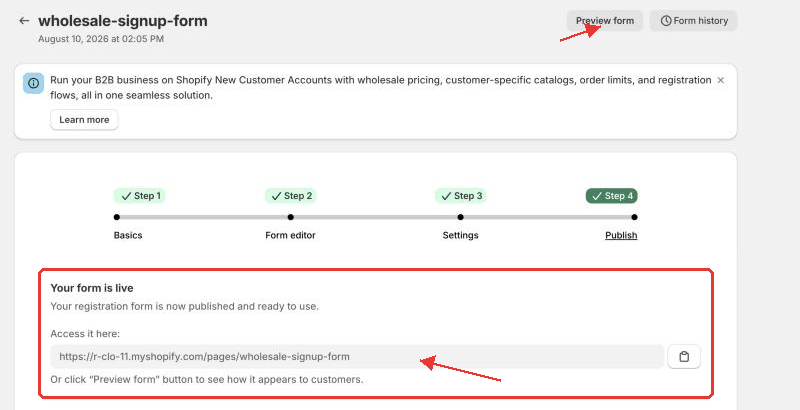The image size is (800, 410).
Task: Click the progress dot under Step 2
Action: pyautogui.click(x=290, y=217)
